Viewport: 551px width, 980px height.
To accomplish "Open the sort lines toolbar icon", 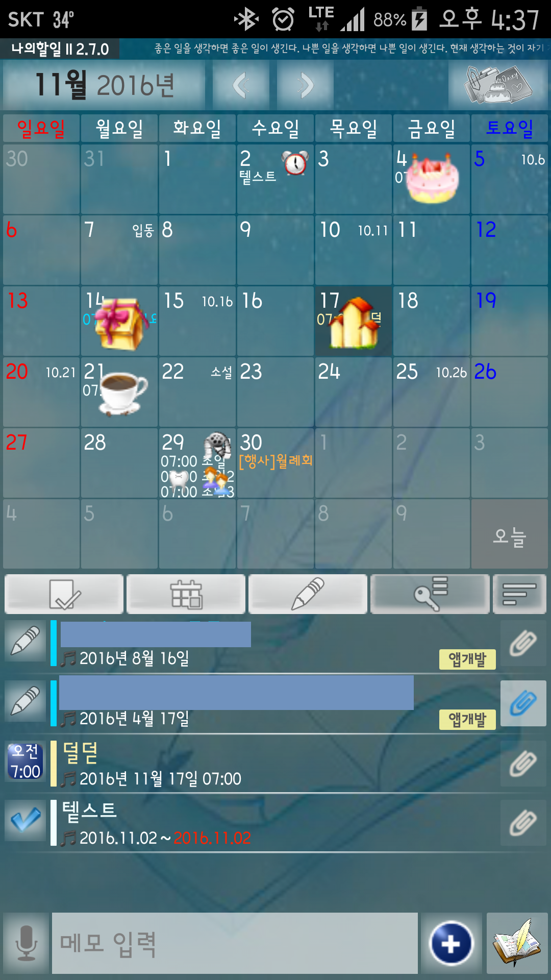I will coord(519,594).
